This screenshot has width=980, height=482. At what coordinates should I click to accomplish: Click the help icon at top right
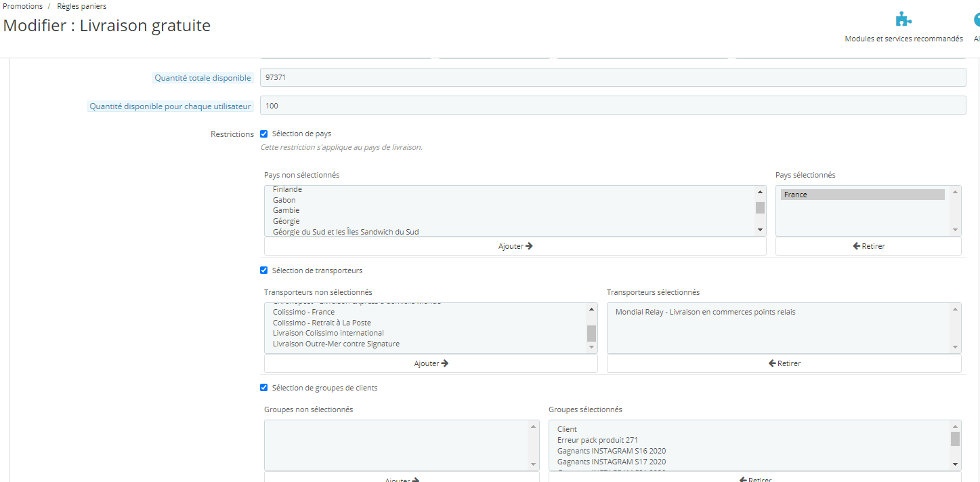click(x=977, y=20)
